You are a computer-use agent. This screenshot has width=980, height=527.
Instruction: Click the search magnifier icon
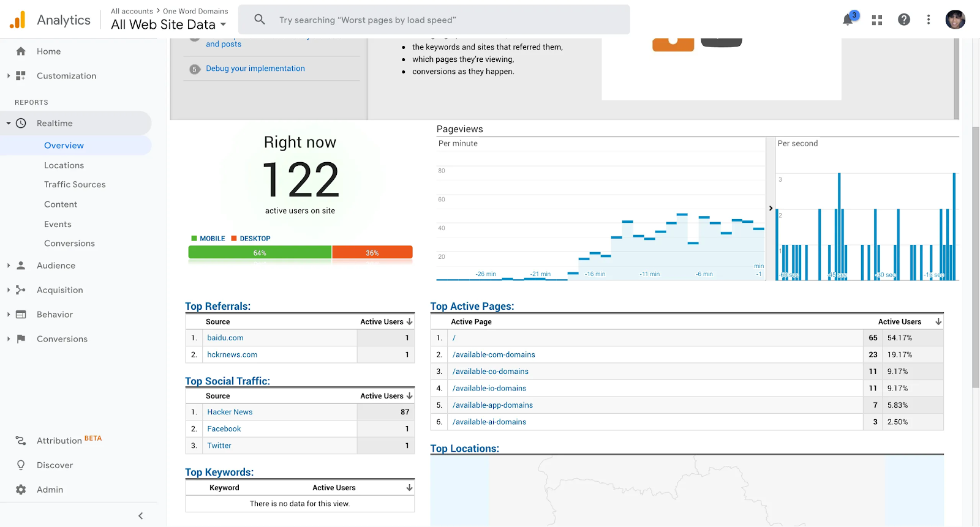260,20
